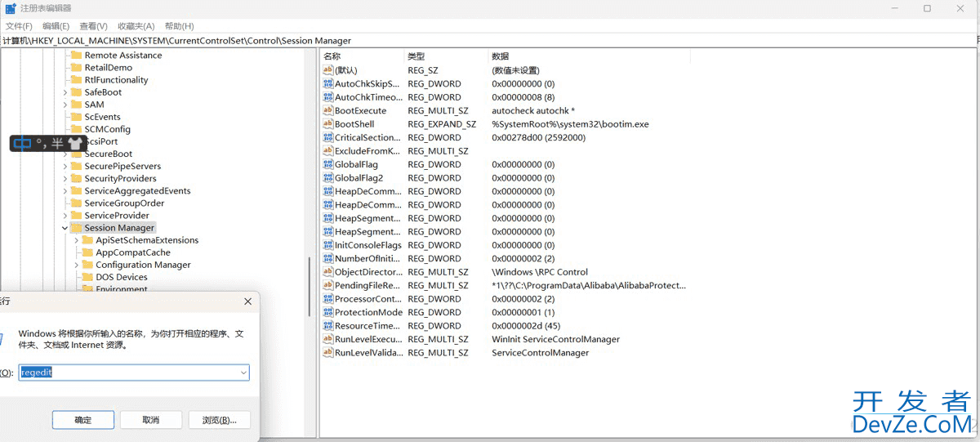Select the SCMConfig folder icon
Viewport: 980px width, 442px height.
click(77, 129)
